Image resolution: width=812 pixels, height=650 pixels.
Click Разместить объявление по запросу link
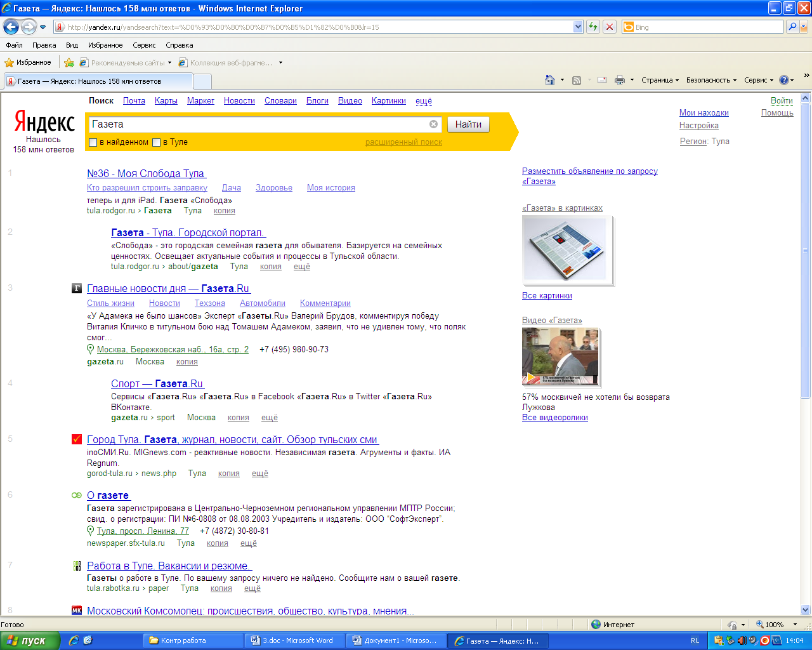[590, 176]
